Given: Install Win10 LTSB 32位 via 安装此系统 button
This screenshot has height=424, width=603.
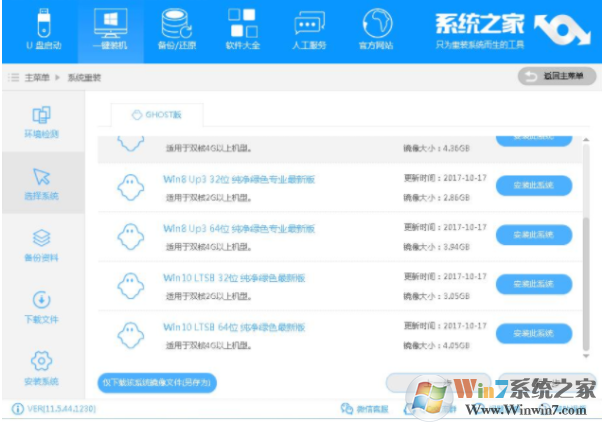Looking at the screenshot, I should coord(534,284).
